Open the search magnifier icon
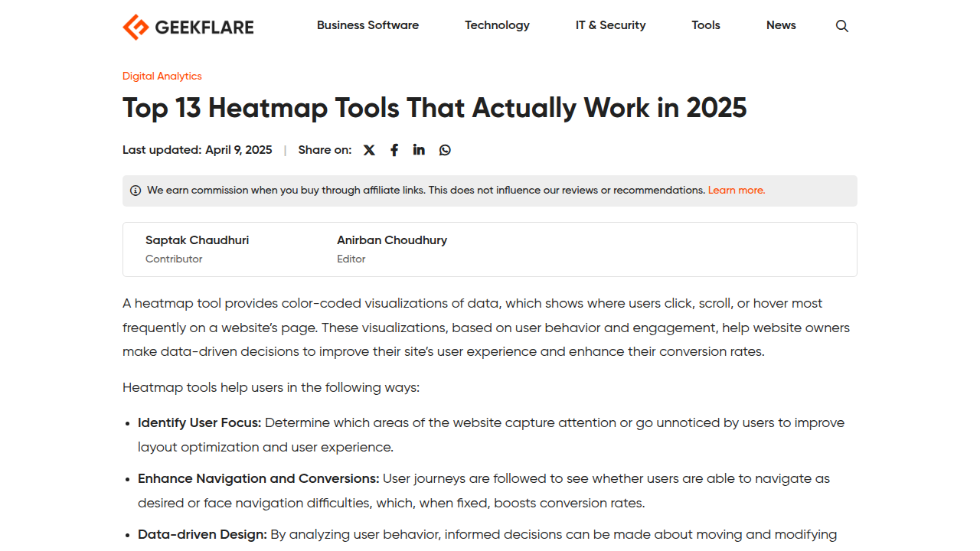Viewport: 980px width, 551px height. [842, 26]
